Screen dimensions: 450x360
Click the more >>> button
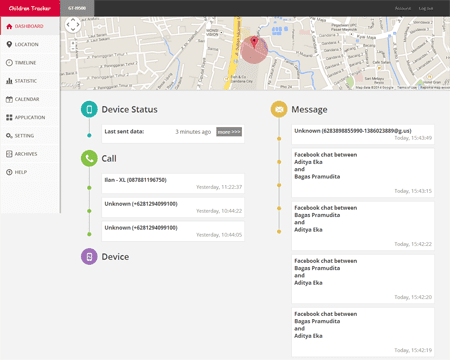(x=229, y=132)
